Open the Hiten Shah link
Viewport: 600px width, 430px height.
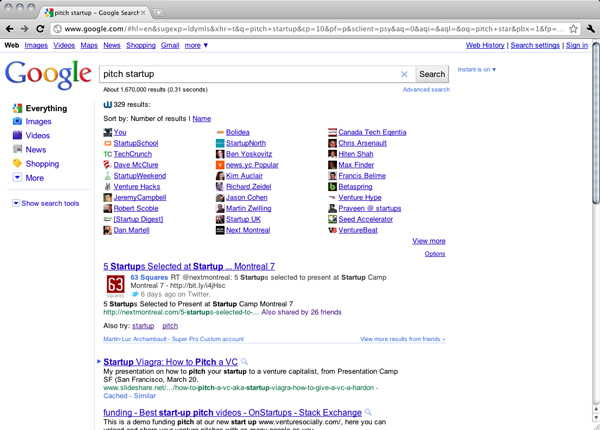pos(355,154)
